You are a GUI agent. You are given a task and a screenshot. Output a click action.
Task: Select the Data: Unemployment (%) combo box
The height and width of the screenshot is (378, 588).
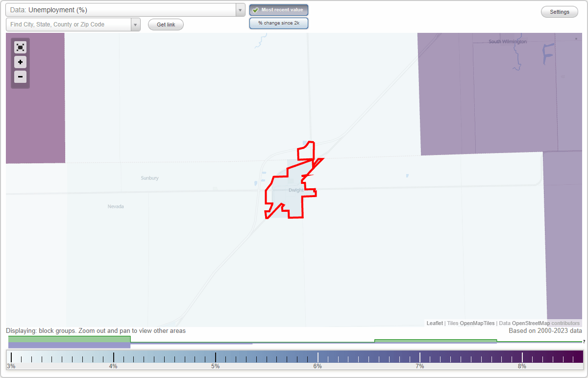(125, 10)
